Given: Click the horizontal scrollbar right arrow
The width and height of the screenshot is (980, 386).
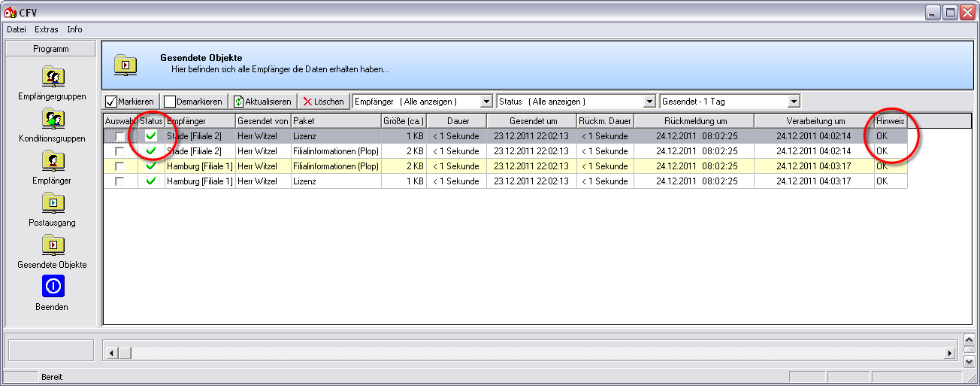Looking at the screenshot, I should pos(949,353).
